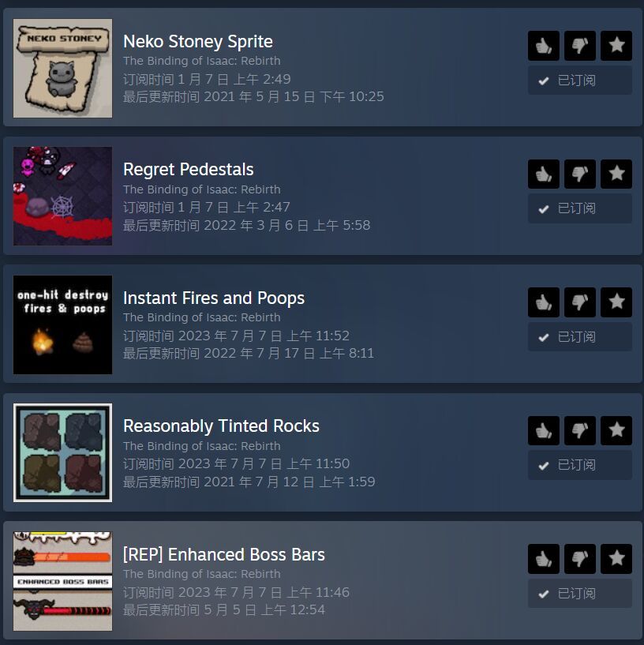Thumbs down Neko Stoney Sprite mod

click(x=579, y=46)
